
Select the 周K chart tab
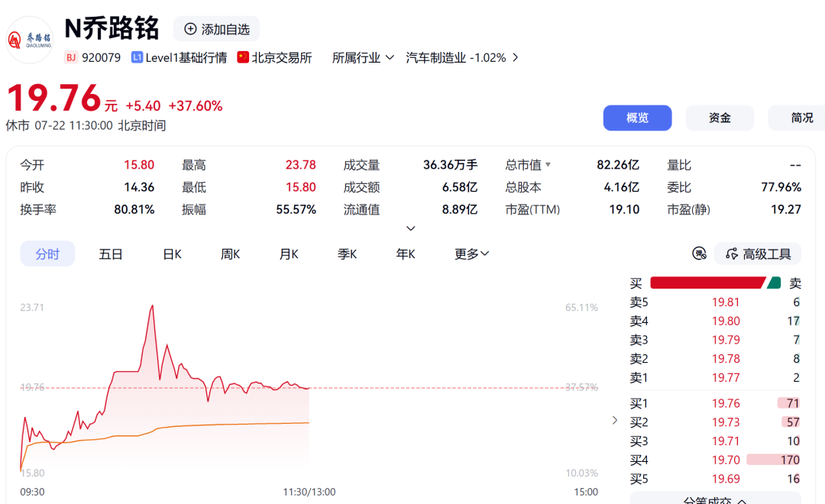click(230, 254)
